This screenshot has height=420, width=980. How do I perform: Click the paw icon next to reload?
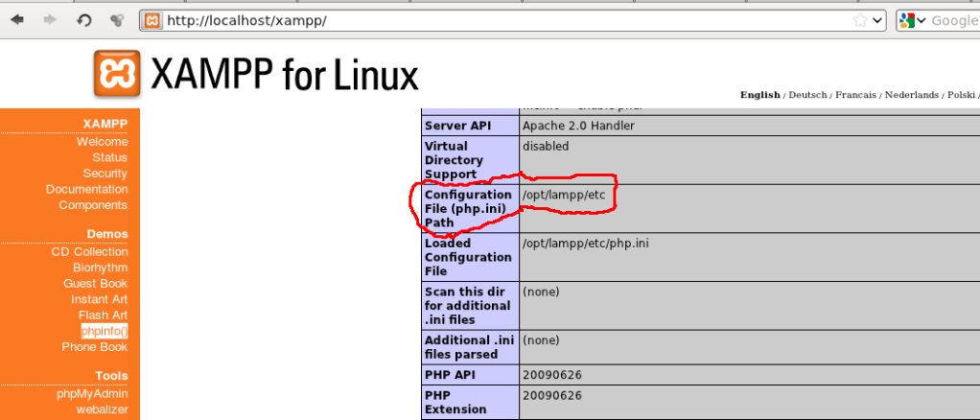pos(117,20)
